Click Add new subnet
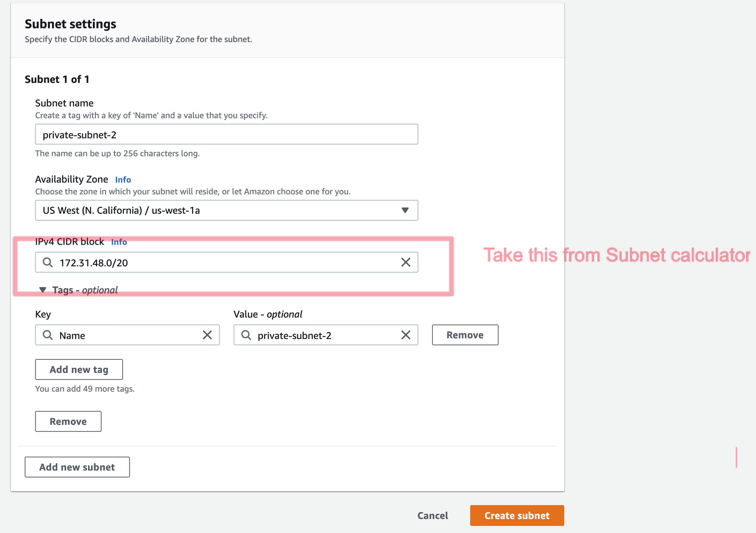 tap(77, 467)
